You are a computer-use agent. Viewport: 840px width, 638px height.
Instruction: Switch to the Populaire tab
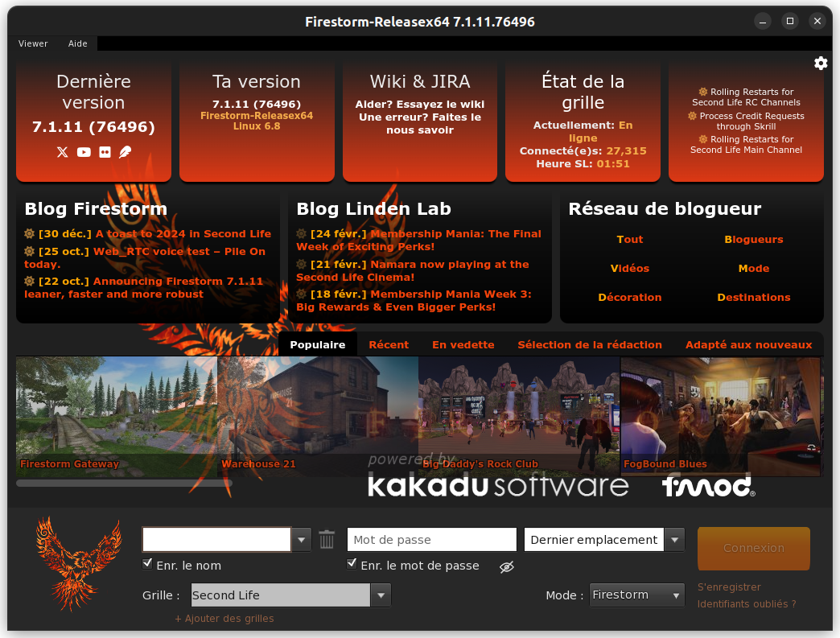click(318, 345)
